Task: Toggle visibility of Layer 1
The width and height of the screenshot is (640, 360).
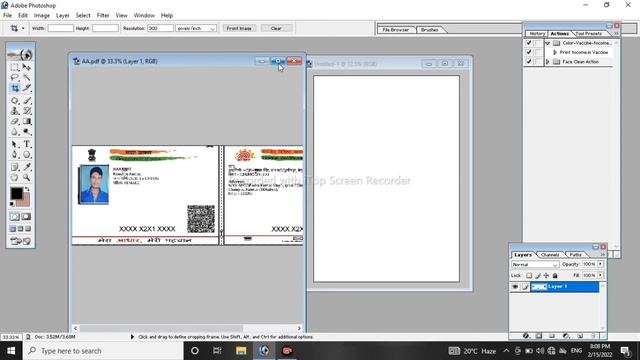Action: coord(515,287)
